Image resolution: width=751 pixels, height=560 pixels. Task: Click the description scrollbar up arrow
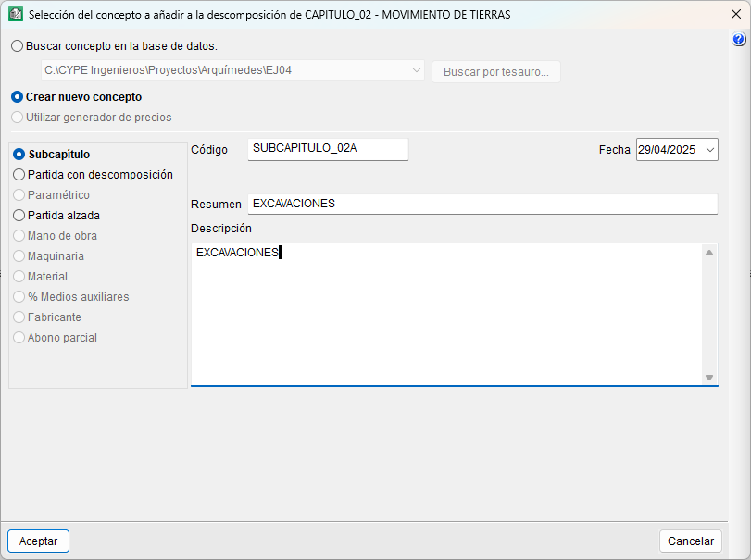[x=709, y=253]
